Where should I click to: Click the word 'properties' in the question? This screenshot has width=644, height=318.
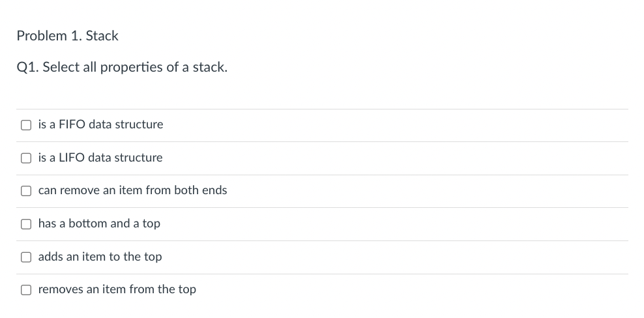coord(132,67)
